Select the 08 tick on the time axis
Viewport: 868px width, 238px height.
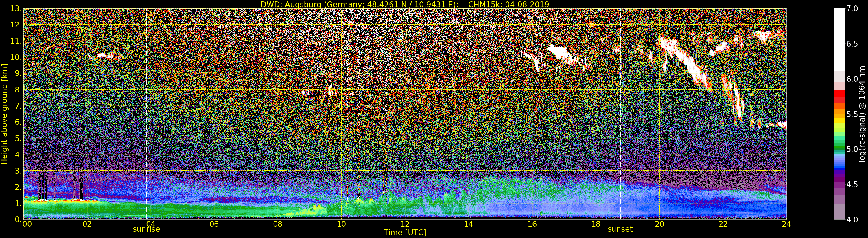point(278,224)
